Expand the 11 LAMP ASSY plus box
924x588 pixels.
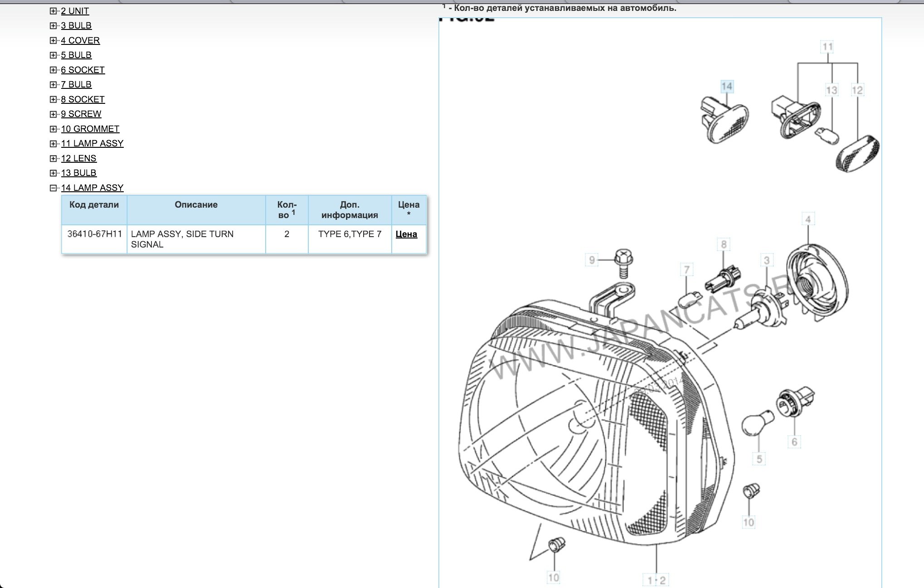click(x=53, y=144)
